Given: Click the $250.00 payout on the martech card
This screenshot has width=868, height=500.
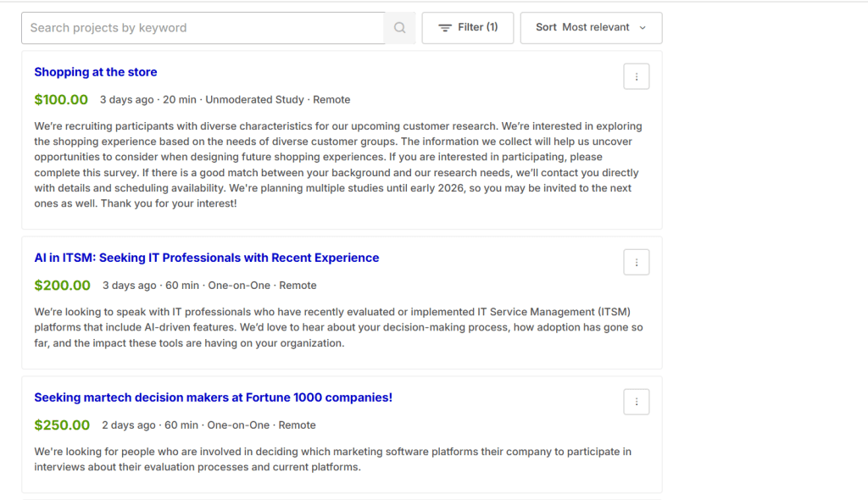Looking at the screenshot, I should pos(62,425).
